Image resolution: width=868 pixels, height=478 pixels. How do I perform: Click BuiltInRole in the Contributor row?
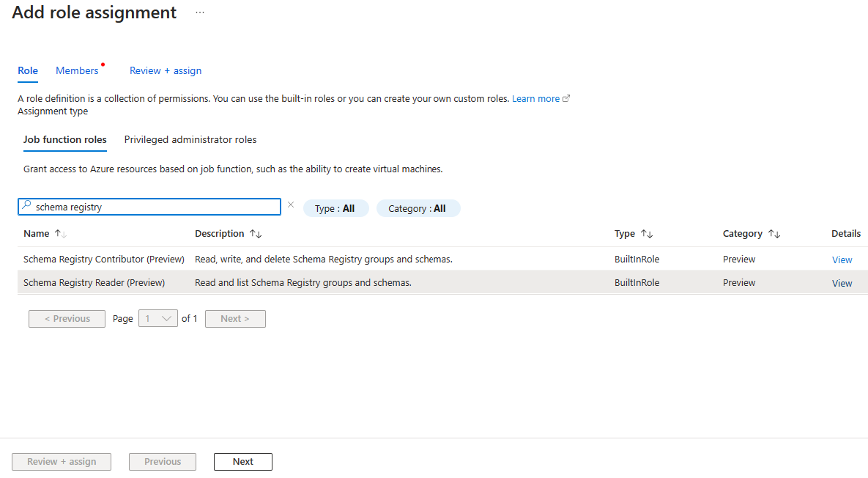click(637, 260)
